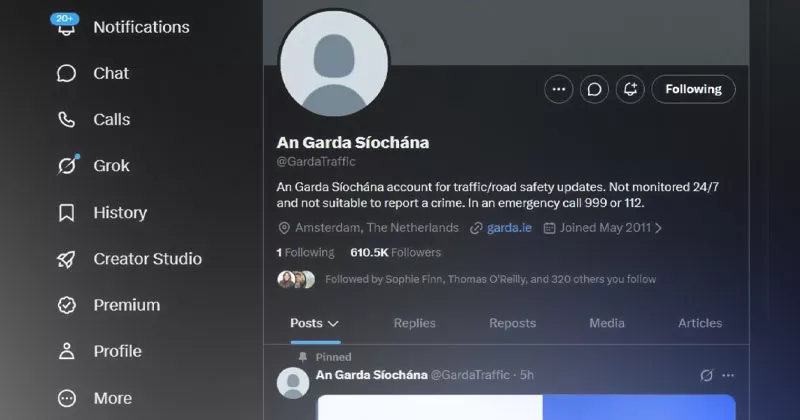Click the calendar icon beside Joined date
This screenshot has width=800, height=420.
pyautogui.click(x=549, y=228)
